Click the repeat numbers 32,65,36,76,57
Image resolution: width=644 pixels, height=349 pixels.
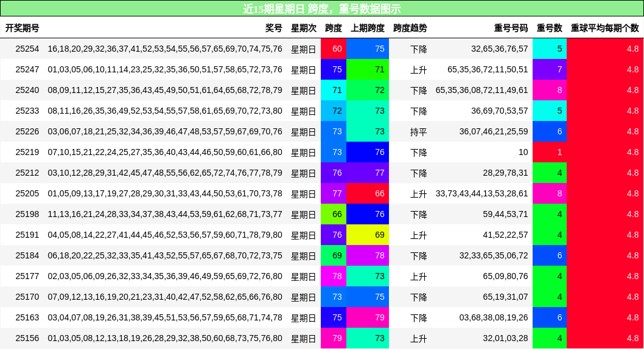click(499, 49)
